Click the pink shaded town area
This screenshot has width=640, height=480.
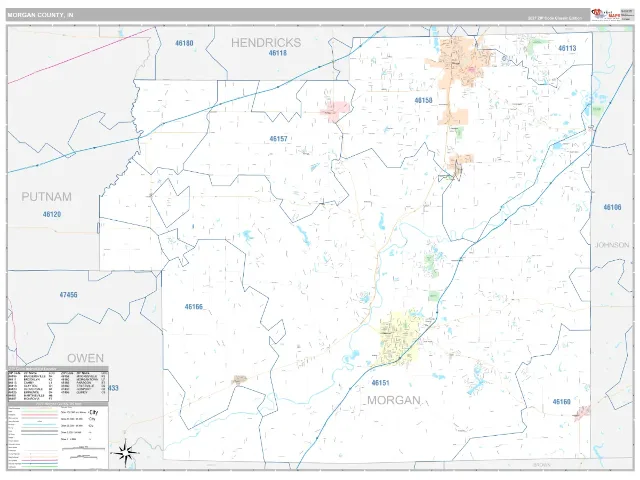(x=336, y=111)
